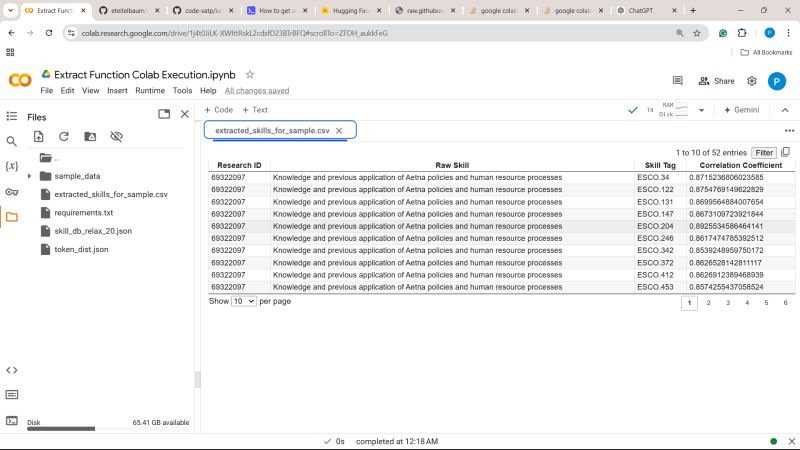Open the Gemini assistant
Image resolution: width=800 pixels, height=450 pixels.
tap(741, 110)
